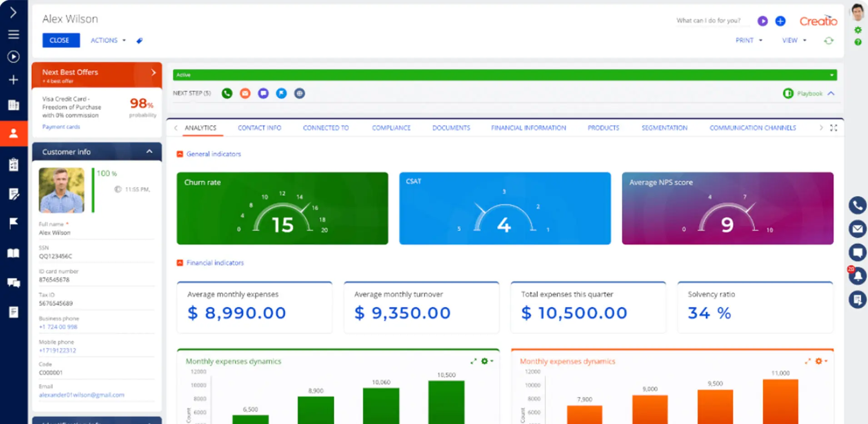Viewport: 868px width, 424px height.
Task: Click the green Active stage progress bar
Action: tap(500, 75)
